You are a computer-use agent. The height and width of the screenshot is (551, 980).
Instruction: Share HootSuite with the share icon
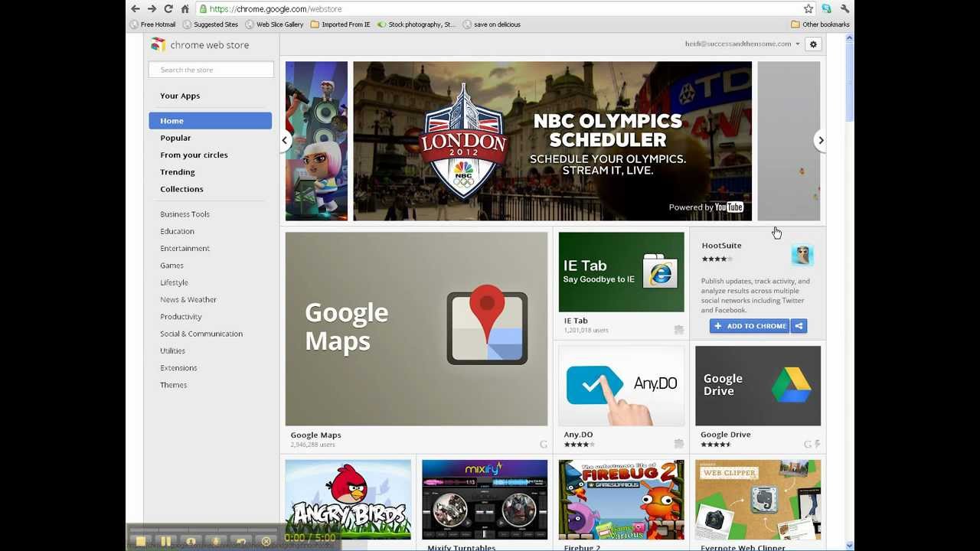[x=799, y=326]
